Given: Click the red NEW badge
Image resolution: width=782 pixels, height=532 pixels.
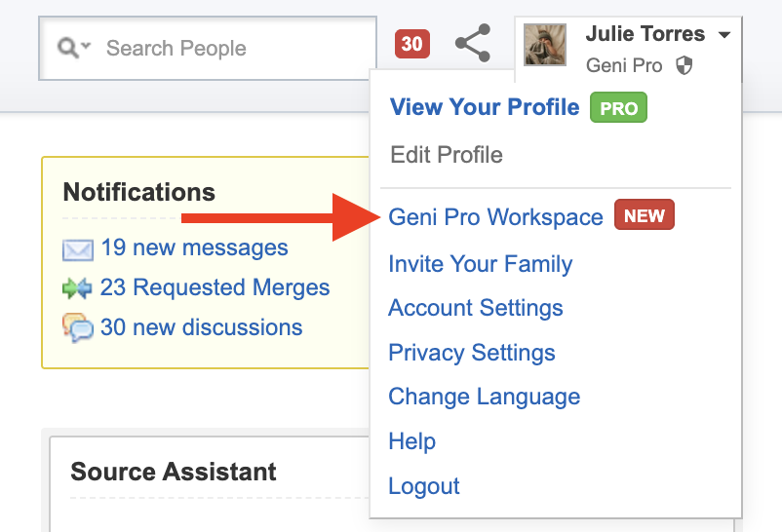Looking at the screenshot, I should coord(644,216).
